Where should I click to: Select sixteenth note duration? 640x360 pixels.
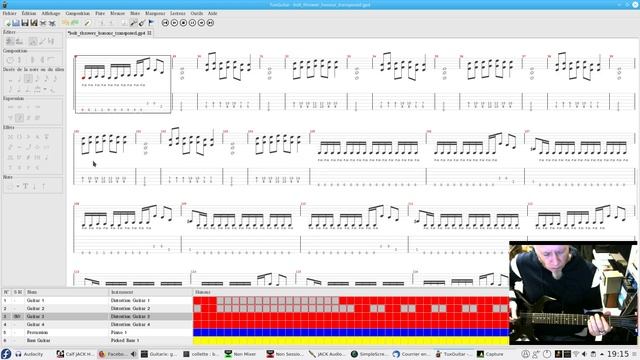point(46,78)
